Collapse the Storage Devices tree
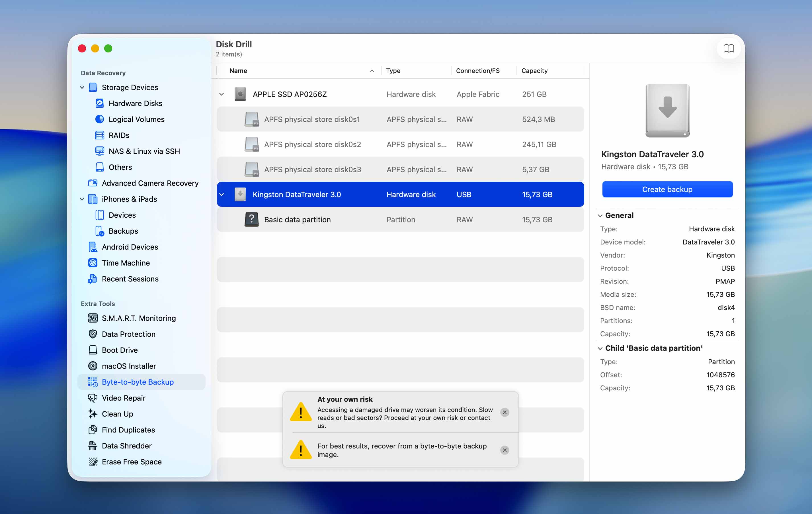 click(x=82, y=87)
